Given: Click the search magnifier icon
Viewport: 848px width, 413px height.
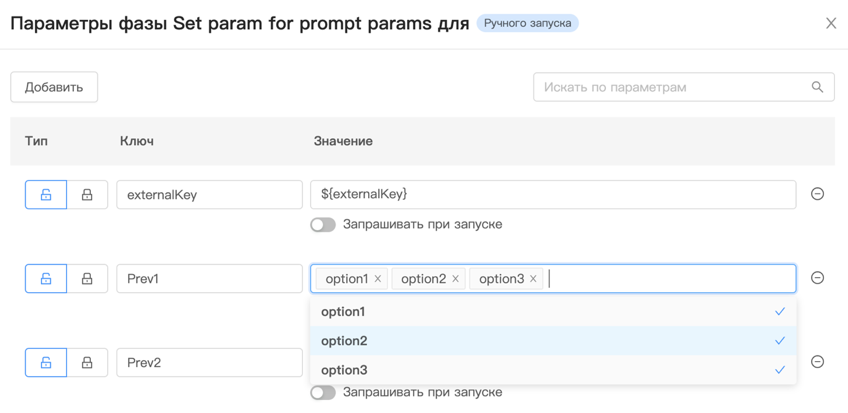Looking at the screenshot, I should click(x=817, y=87).
